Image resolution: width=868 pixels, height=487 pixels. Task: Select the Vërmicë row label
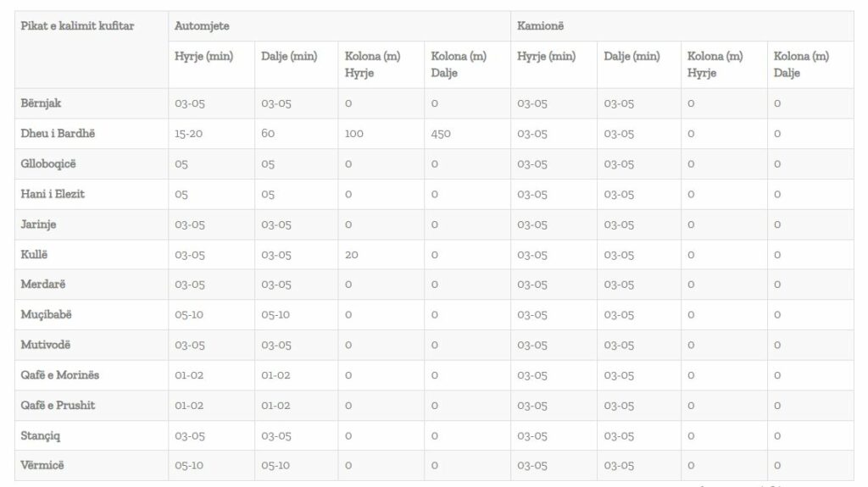coord(42,466)
